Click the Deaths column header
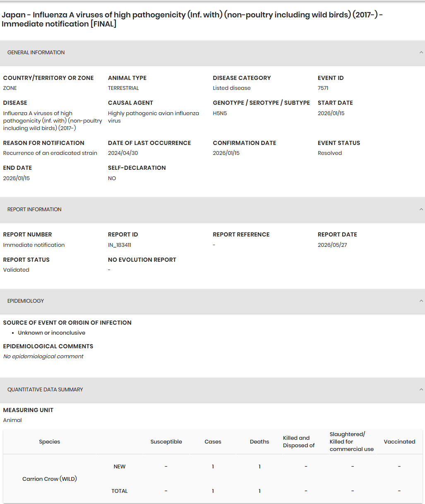This screenshot has height=504, width=425. pos(259,442)
